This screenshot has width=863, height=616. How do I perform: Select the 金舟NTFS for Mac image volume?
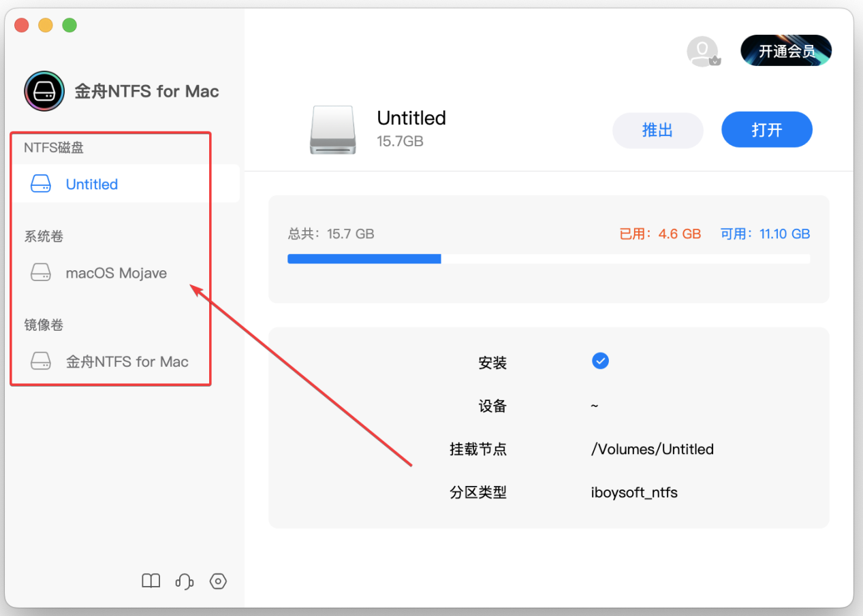pos(126,361)
